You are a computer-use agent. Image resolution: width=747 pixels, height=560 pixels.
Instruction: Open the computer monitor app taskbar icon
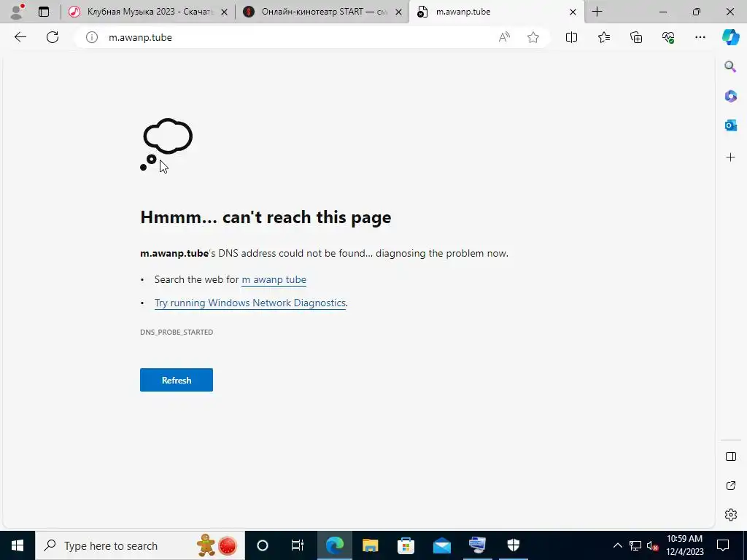click(x=477, y=545)
